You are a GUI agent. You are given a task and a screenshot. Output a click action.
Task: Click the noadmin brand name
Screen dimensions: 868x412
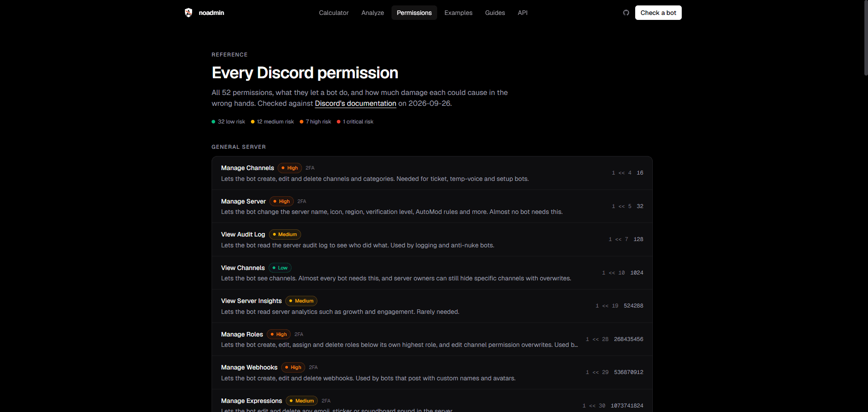click(x=212, y=13)
